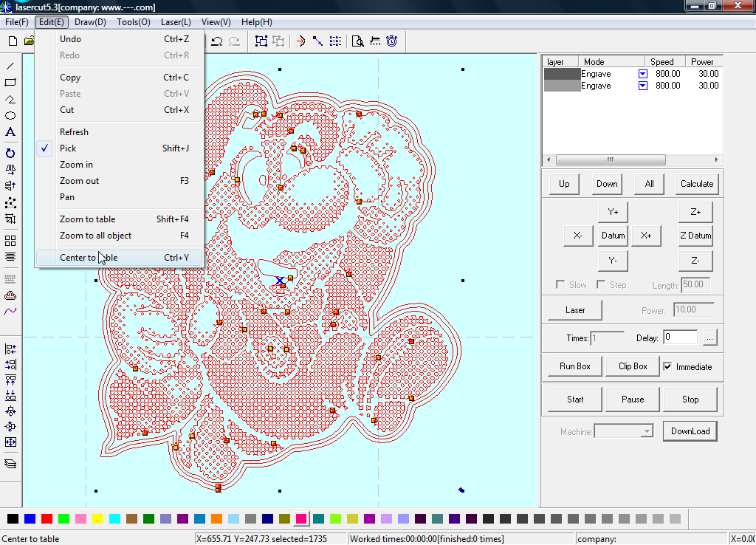Pick the blue color swatch
This screenshot has height=545, width=756.
(30, 519)
